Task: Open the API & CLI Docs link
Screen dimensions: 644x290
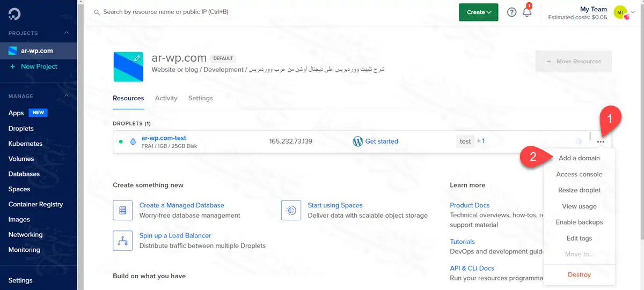Action: coord(472,269)
